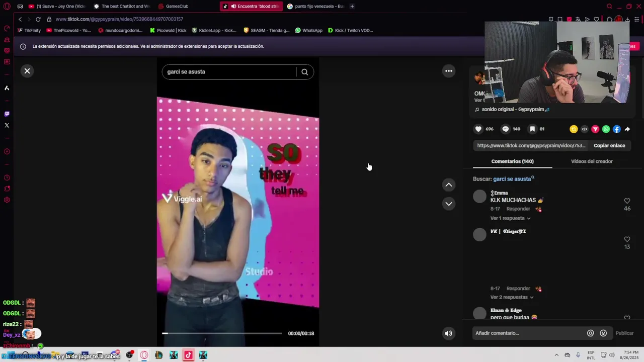Repost the video using yellow icon

[574, 129]
